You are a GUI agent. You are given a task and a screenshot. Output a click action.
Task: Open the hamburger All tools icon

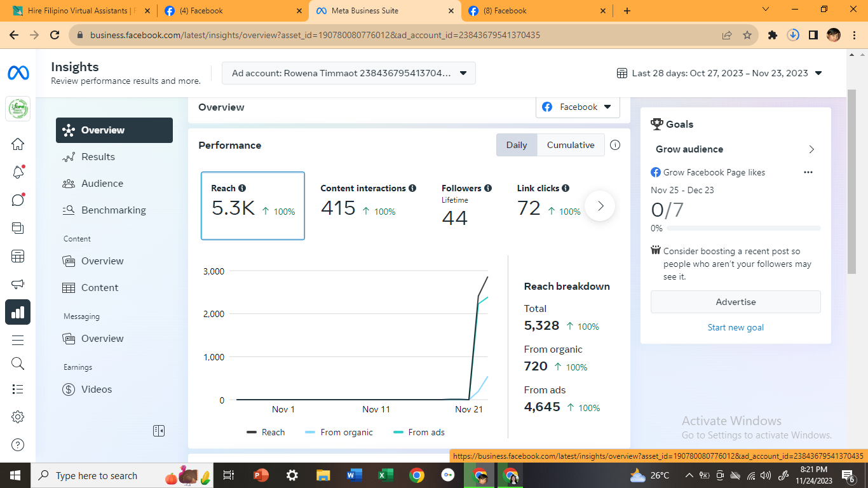tap(18, 340)
